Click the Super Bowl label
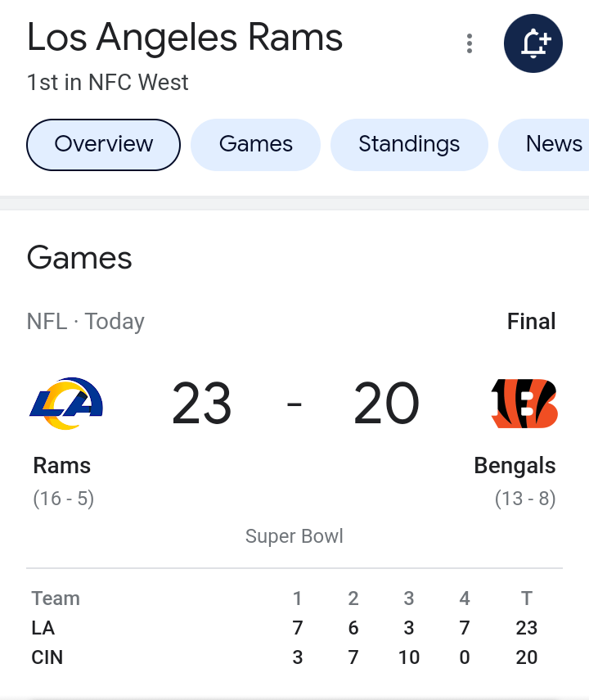The width and height of the screenshot is (589, 700). (294, 536)
